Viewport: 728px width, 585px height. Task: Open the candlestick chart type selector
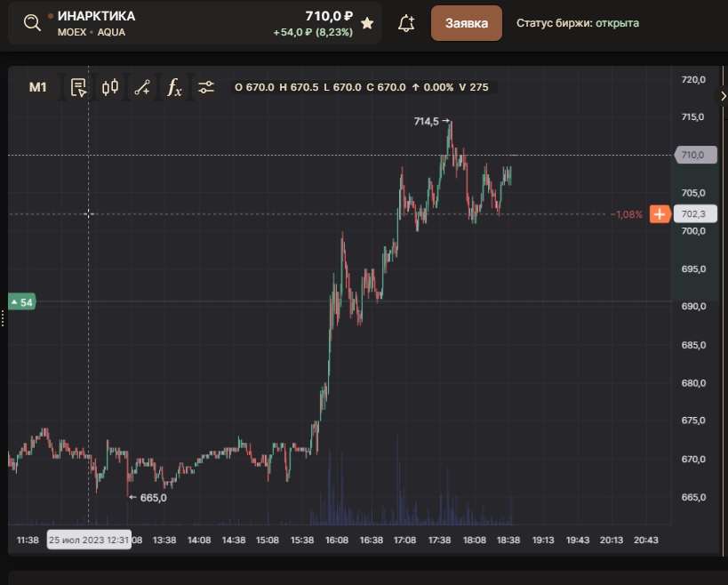coord(110,87)
